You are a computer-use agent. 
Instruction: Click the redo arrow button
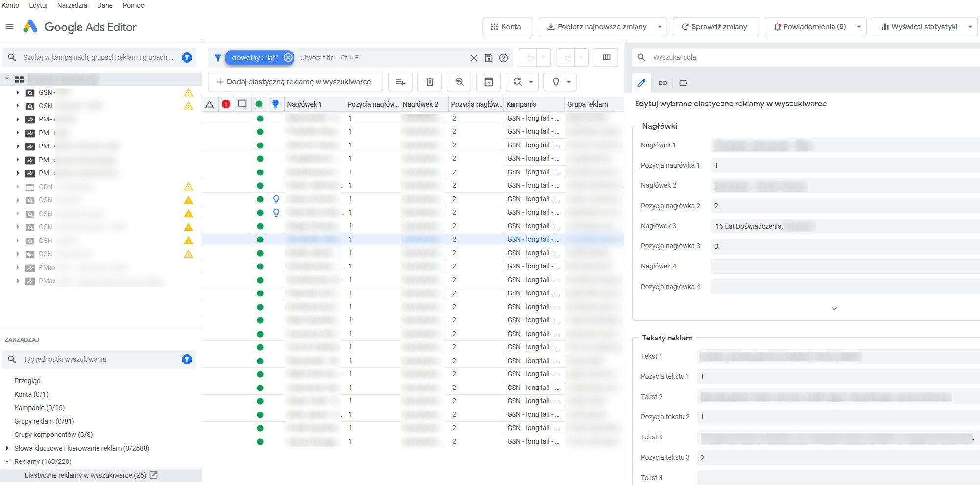(568, 57)
